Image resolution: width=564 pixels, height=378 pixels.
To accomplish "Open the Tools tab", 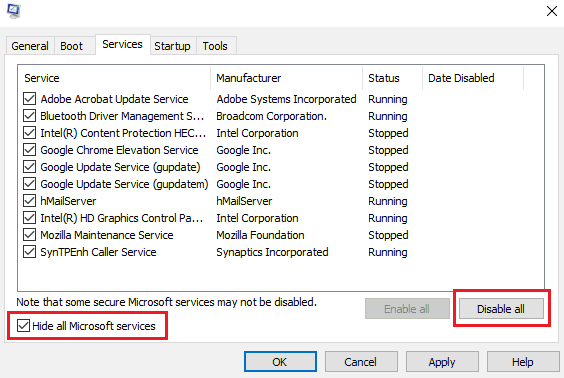I will tap(215, 46).
